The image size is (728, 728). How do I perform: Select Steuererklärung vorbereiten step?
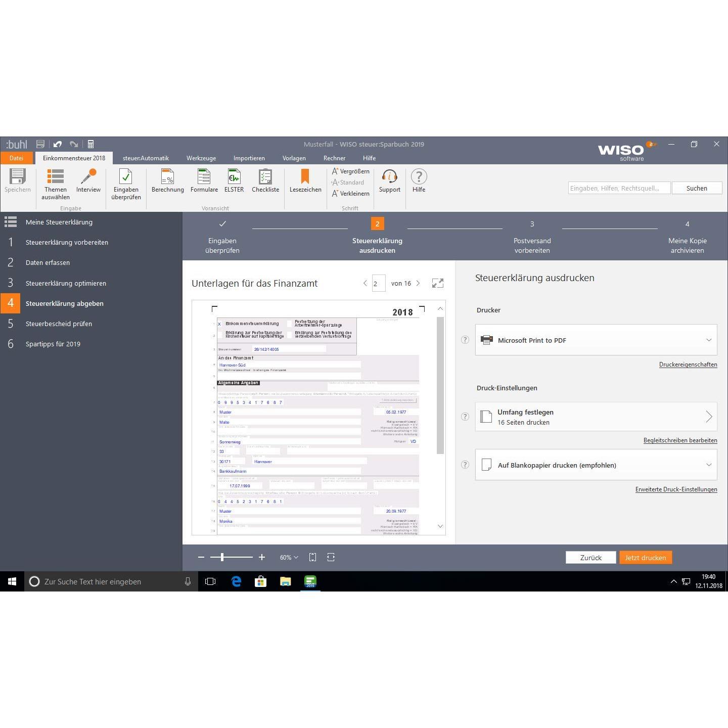(91, 242)
